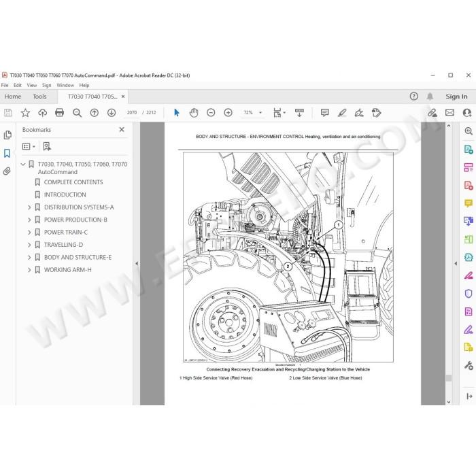The image size is (476, 476).
Task: Open COMPLETE CONTENTS bookmark
Action: coord(73,182)
